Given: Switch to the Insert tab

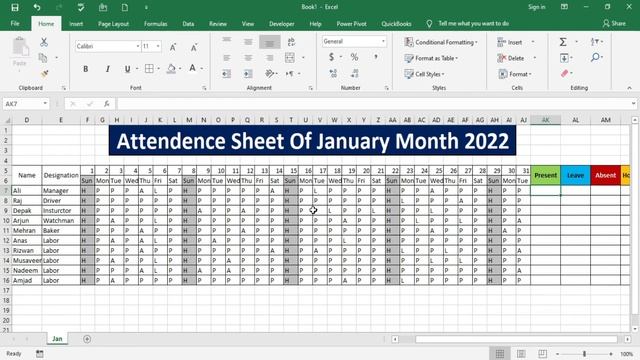Looking at the screenshot, I should pyautogui.click(x=76, y=24).
